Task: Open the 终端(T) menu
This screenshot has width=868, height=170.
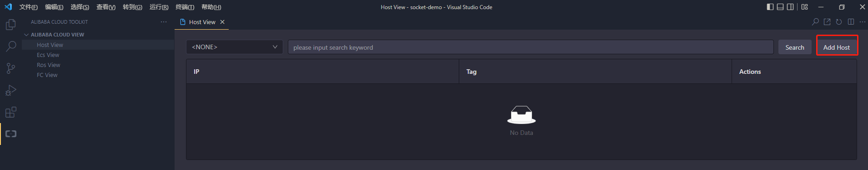Action: click(185, 7)
